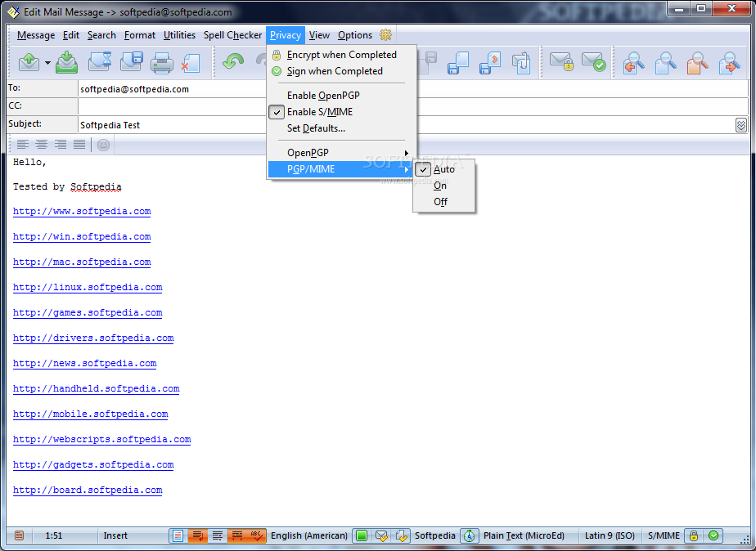Click the printer toolbar icon

(161, 63)
